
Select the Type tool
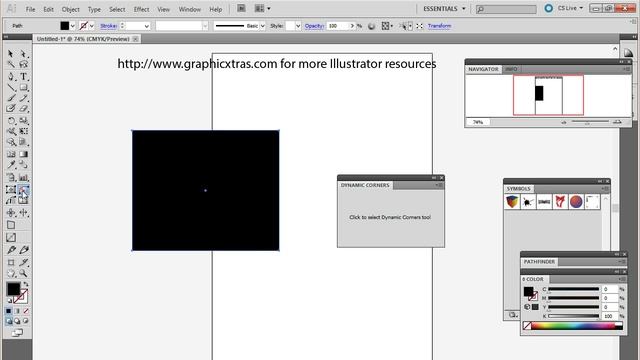click(x=24, y=76)
